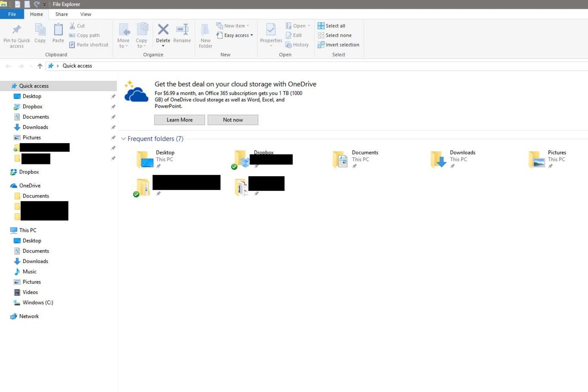Click Invert selection in the ribbon

tap(338, 45)
